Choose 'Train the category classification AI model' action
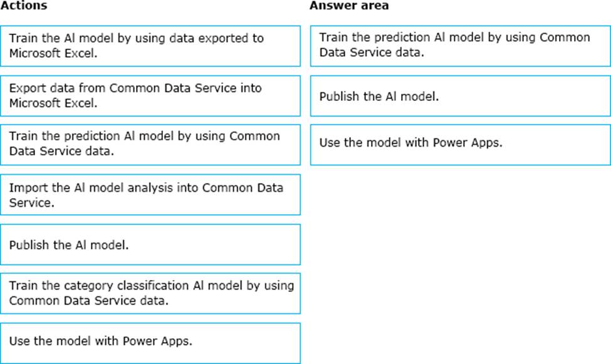 pos(150,293)
